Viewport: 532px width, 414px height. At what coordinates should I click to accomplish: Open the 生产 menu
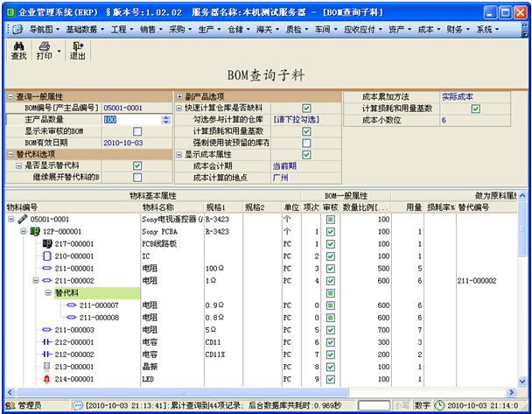(x=208, y=29)
